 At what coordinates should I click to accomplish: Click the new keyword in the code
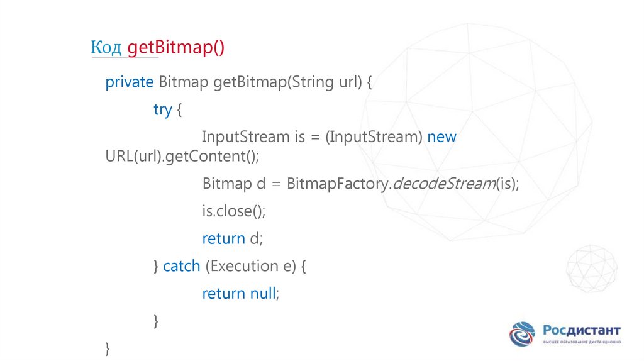441,137
